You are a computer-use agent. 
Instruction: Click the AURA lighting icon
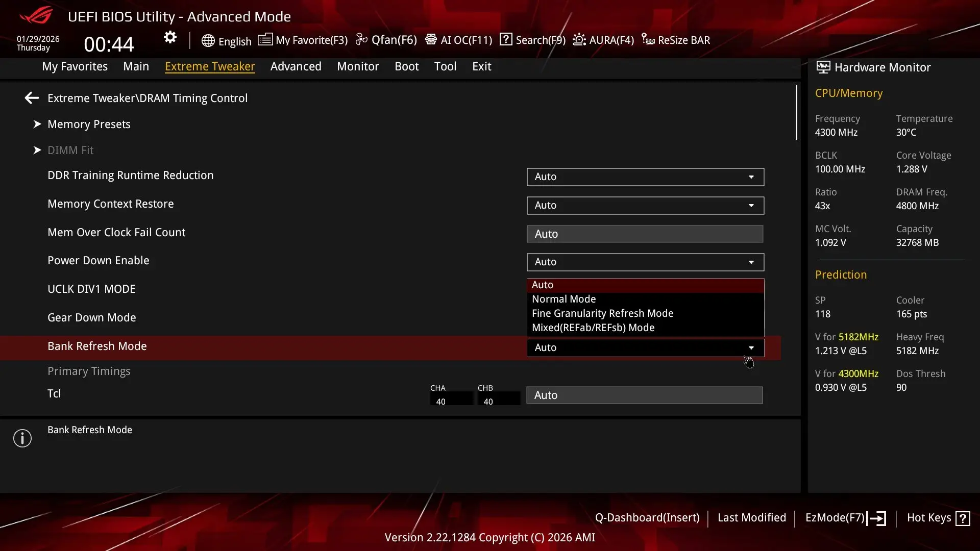(579, 39)
